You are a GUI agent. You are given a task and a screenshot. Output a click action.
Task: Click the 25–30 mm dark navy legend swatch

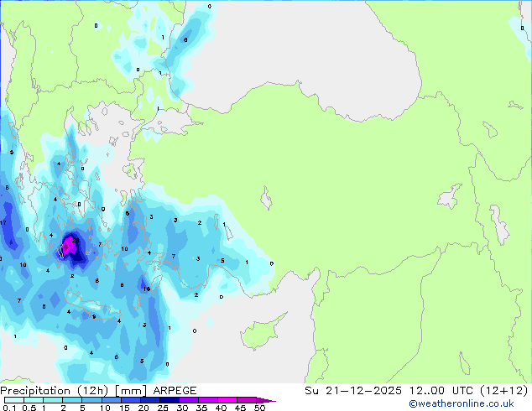(169, 400)
